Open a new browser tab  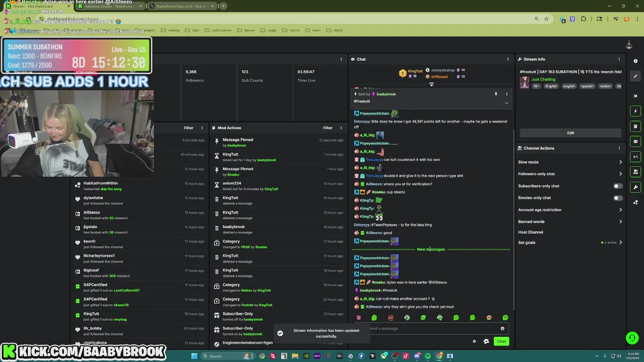(223, 6)
